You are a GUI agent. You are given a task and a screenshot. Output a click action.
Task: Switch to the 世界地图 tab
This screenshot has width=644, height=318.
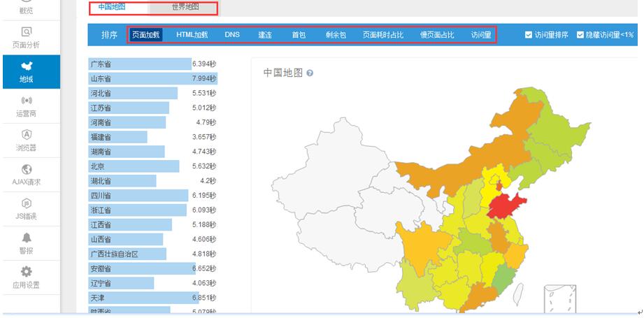pos(185,7)
